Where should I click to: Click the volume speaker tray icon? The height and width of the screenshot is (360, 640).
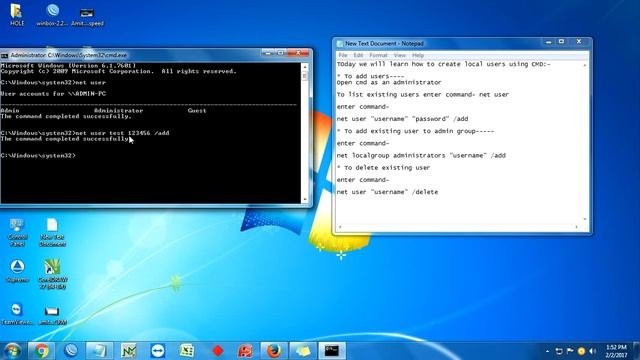point(593,351)
